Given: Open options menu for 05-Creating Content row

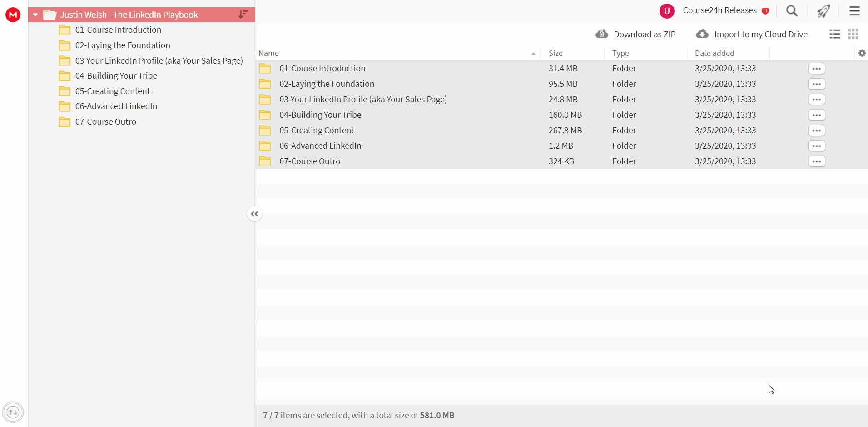Looking at the screenshot, I should tap(817, 131).
